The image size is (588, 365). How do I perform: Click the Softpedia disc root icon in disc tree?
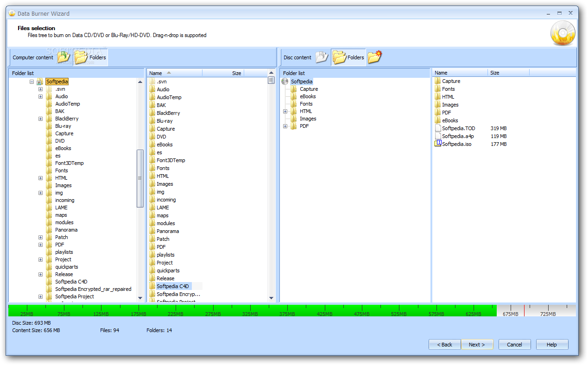point(285,82)
